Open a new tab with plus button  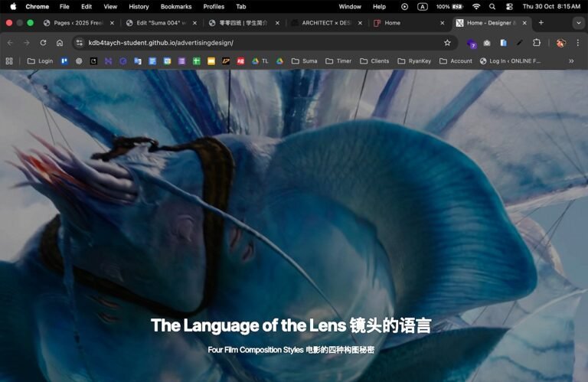tap(541, 23)
